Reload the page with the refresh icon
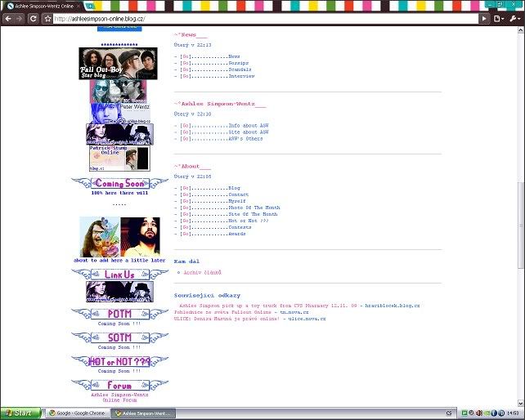The height and width of the screenshot is (420, 525). (x=34, y=18)
